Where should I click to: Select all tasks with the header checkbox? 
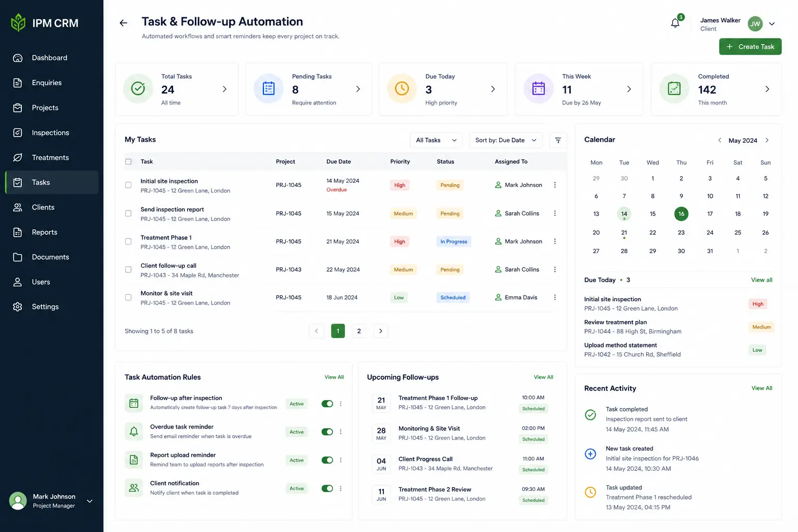point(128,162)
